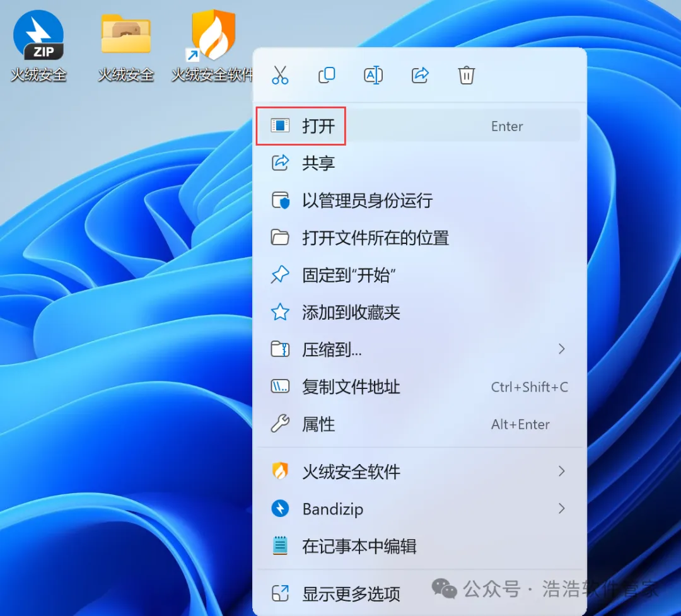681x616 pixels.
Task: Select the 打开 menu entry
Action: click(x=419, y=126)
